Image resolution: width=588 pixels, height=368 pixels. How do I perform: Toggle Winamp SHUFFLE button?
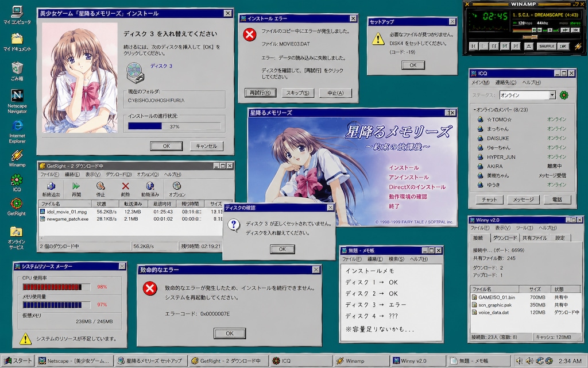pos(547,46)
